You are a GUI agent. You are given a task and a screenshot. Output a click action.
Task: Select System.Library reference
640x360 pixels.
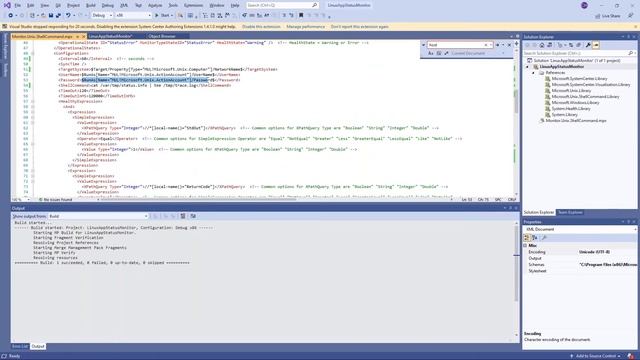click(x=564, y=115)
